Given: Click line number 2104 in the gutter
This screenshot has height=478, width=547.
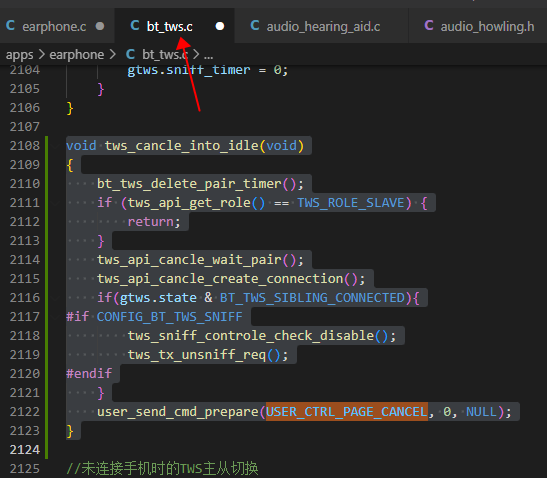Looking at the screenshot, I should pos(24,70).
